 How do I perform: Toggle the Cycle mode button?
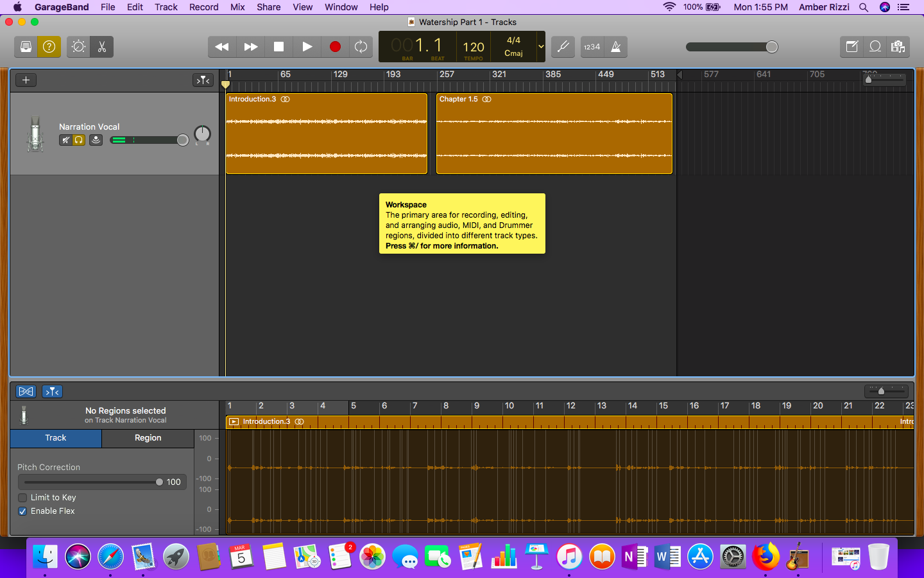pyautogui.click(x=361, y=47)
